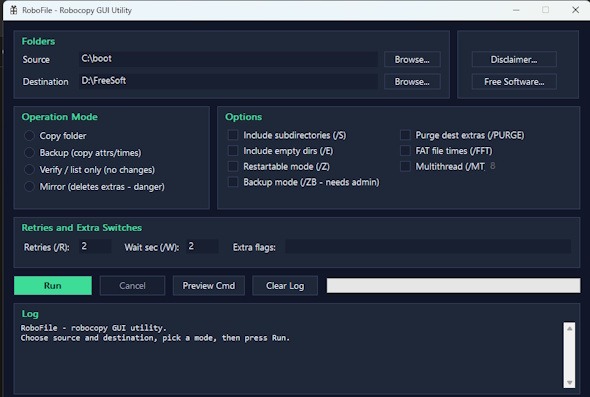Click log line 'RoboFile - robocopy GUI utility.'
Screen dimensions: 590x397
point(93,328)
